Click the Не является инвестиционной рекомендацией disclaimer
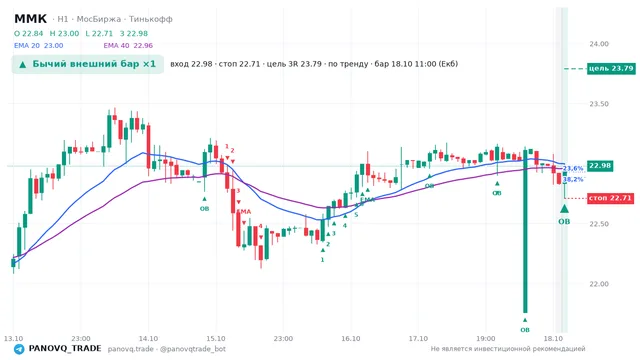 point(508,349)
